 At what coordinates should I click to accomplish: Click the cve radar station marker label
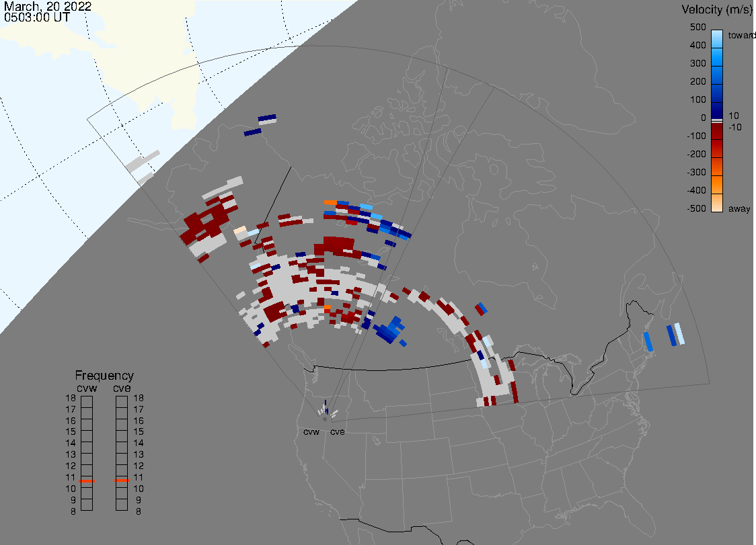(337, 432)
